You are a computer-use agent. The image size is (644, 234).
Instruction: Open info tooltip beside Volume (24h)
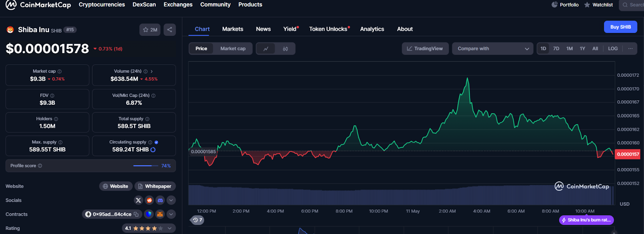point(145,71)
